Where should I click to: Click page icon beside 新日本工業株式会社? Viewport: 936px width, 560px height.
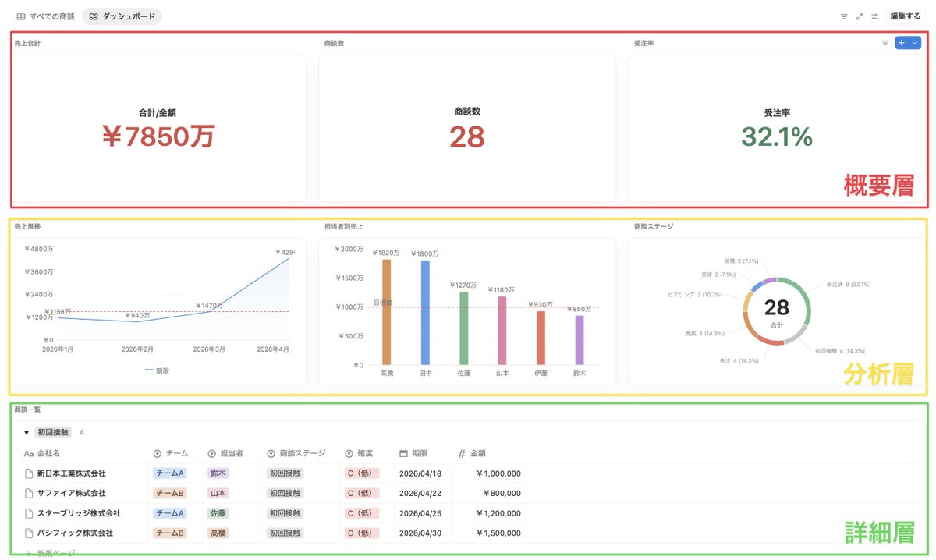coord(29,473)
